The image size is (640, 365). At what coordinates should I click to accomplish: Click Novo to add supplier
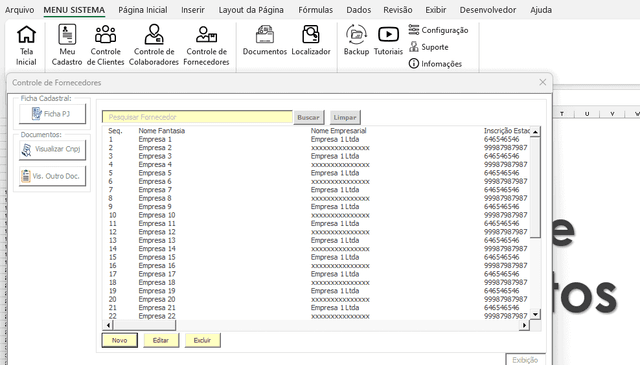point(120,340)
